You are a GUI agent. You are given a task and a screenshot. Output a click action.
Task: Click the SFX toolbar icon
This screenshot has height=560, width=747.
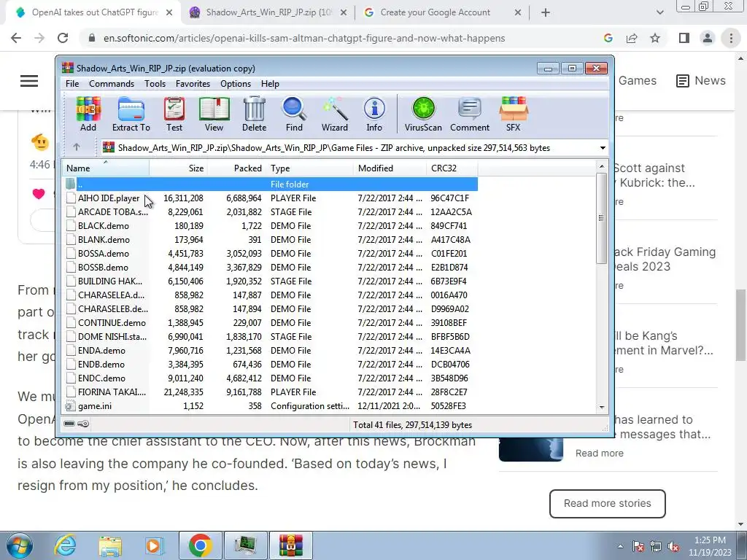(513, 114)
